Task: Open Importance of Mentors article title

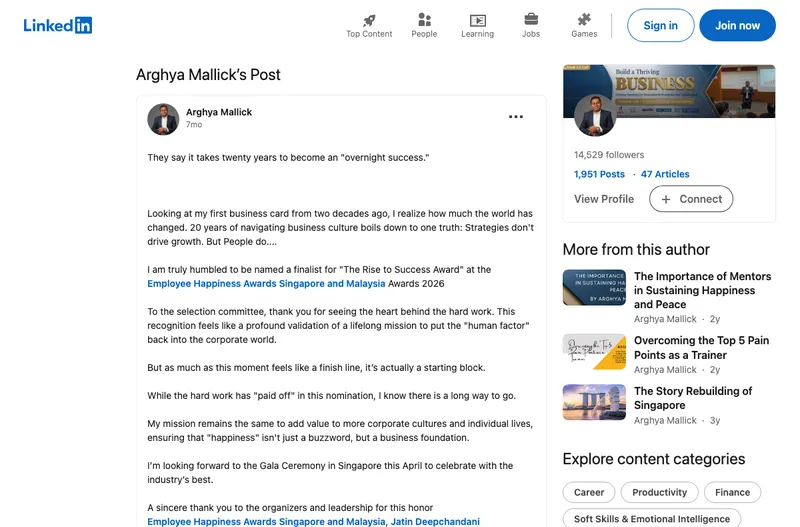Action: pos(702,290)
